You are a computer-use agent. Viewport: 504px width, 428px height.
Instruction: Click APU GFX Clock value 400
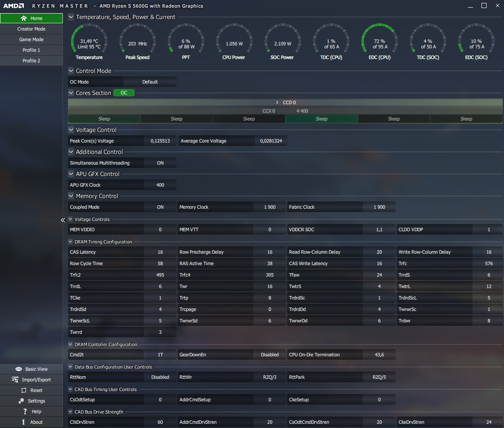point(160,185)
